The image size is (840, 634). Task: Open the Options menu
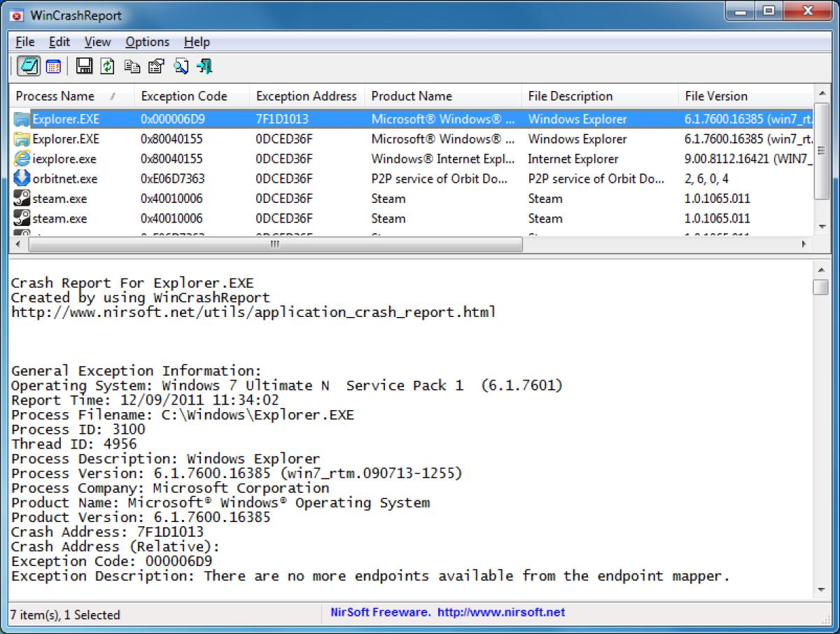pos(147,42)
